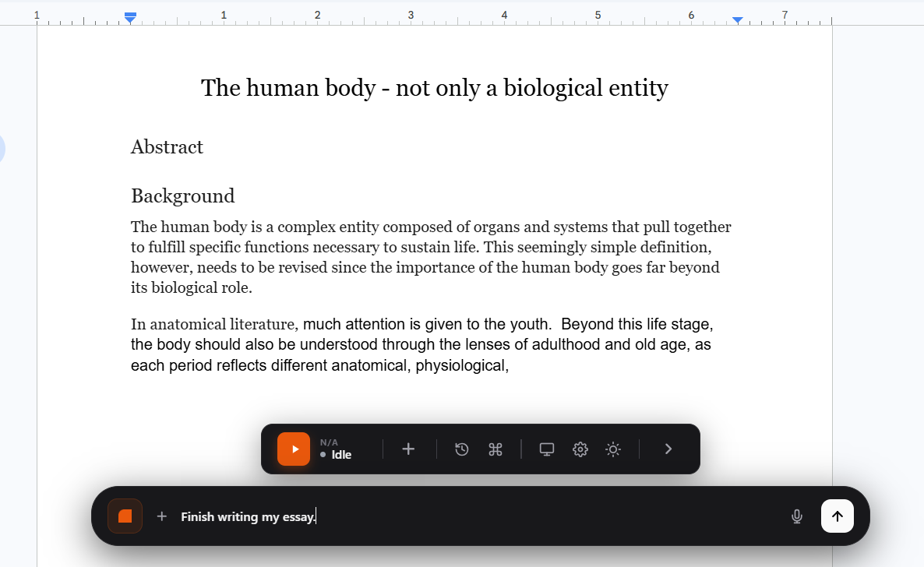Screen dimensions: 924x567
Task: Add new item with toolbar plus icon
Action: coord(408,449)
